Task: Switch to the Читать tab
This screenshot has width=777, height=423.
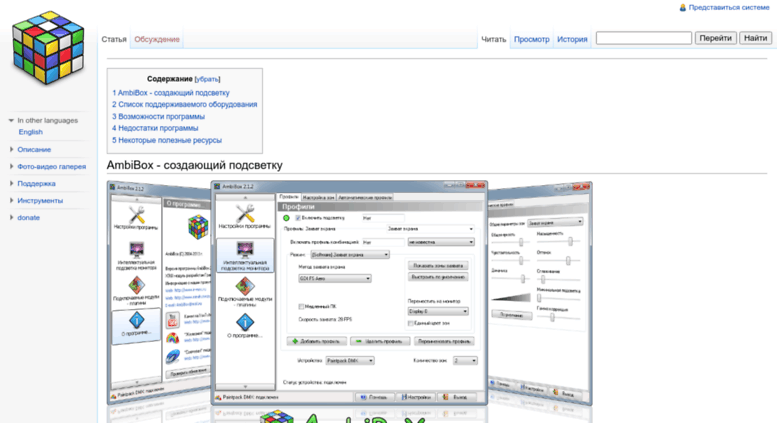Action: tap(494, 39)
